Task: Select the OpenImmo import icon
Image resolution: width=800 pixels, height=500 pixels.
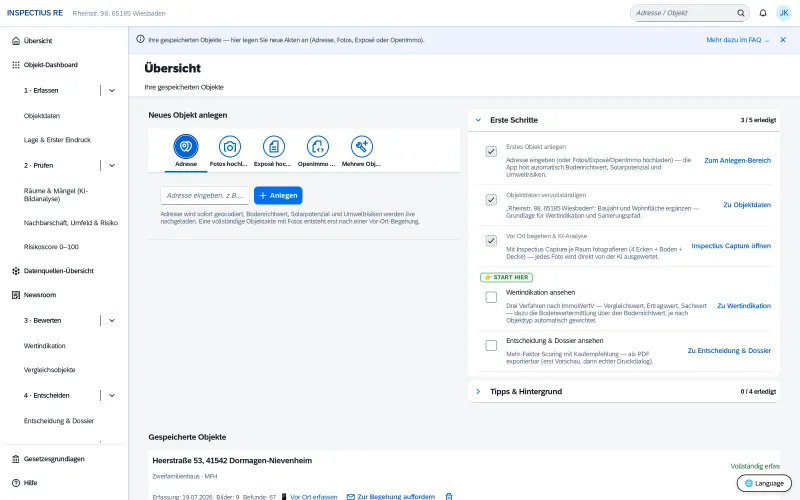Action: 317,147
